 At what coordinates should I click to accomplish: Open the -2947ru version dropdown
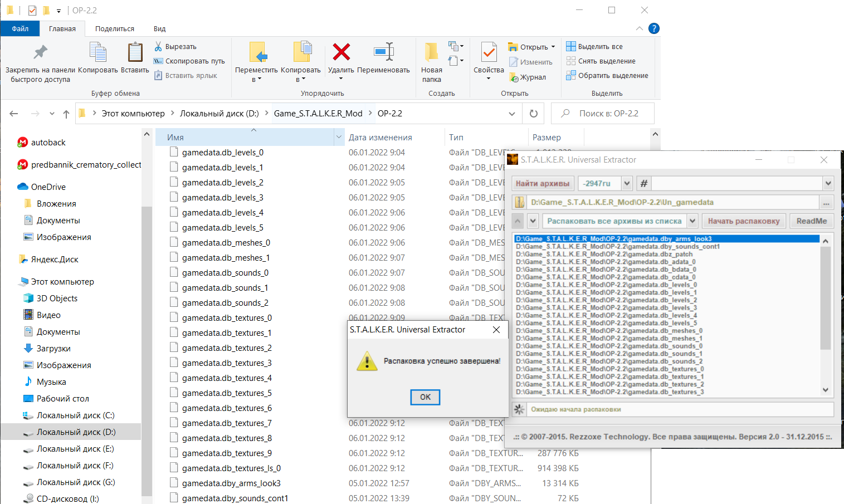tap(627, 183)
